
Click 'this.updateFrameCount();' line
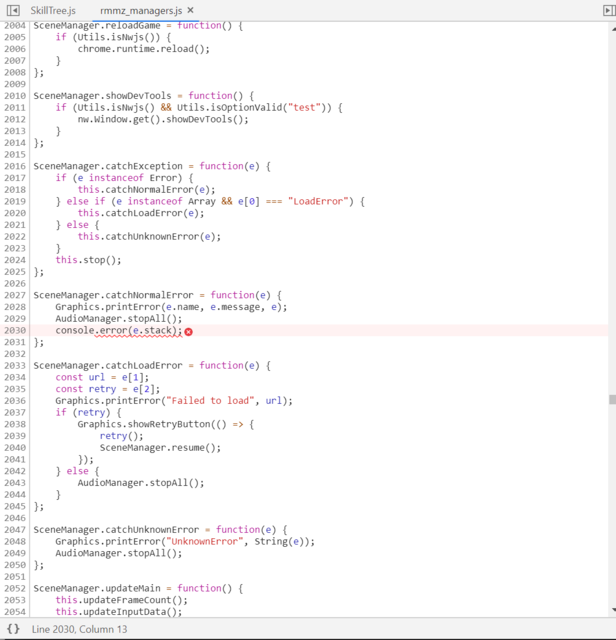pyautogui.click(x=122, y=600)
